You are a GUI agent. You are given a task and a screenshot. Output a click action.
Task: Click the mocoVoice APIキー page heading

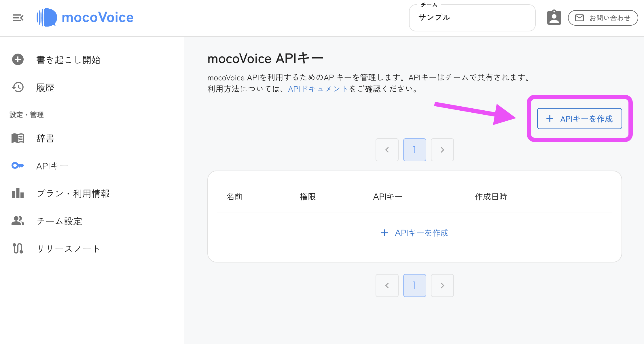[266, 58]
